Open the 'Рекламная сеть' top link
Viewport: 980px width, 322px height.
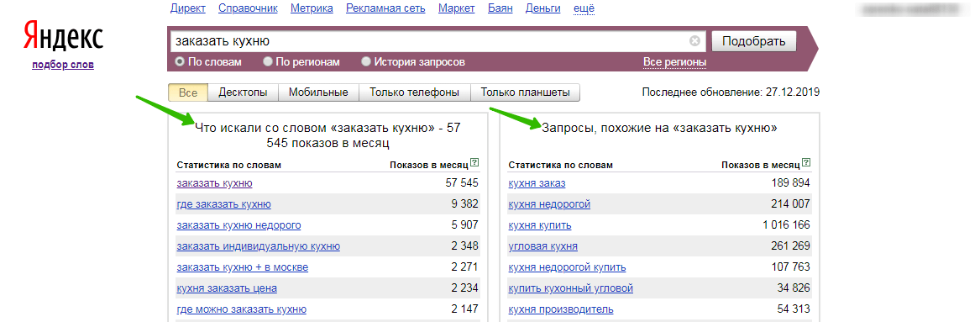385,8
